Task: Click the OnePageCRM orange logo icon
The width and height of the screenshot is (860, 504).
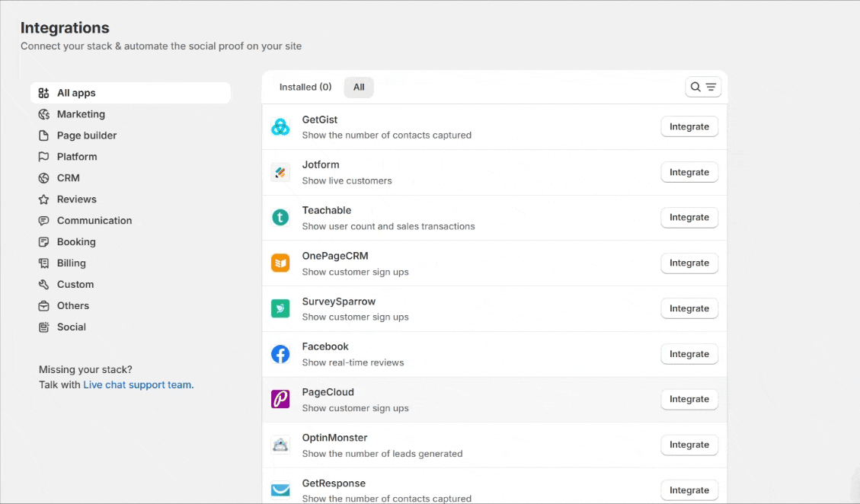Action: 280,263
